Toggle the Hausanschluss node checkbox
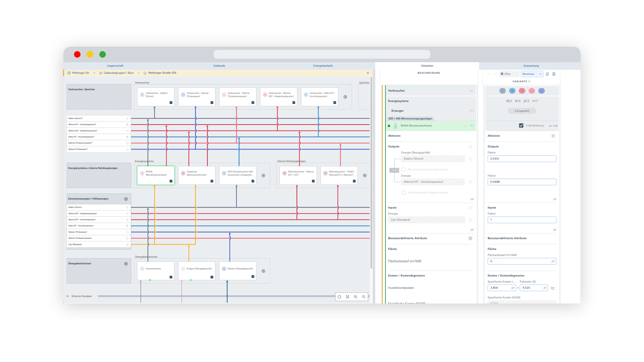644x362 pixels. (x=171, y=277)
